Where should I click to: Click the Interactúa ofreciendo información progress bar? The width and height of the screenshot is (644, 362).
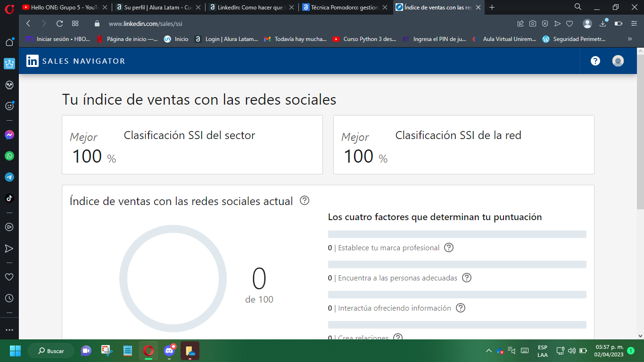coord(457,295)
